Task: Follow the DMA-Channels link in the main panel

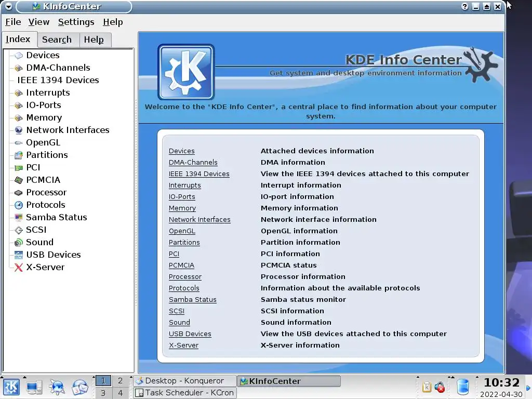Action: click(193, 163)
